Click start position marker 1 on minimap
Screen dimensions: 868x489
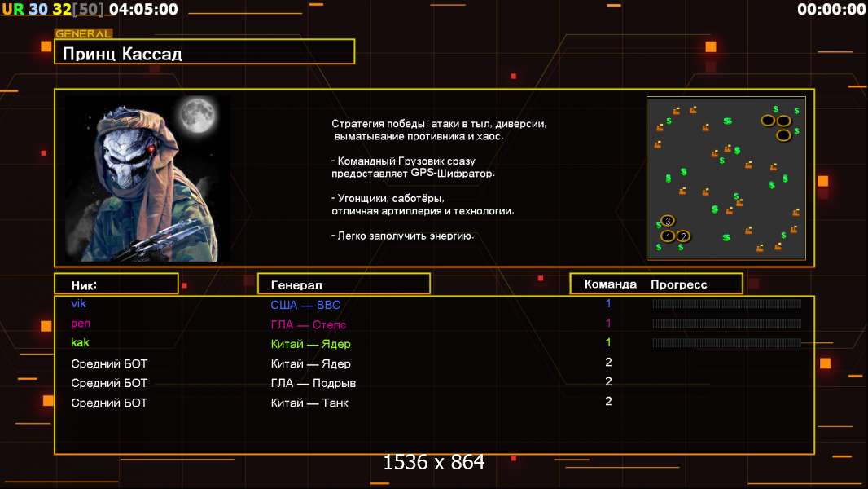click(x=668, y=236)
